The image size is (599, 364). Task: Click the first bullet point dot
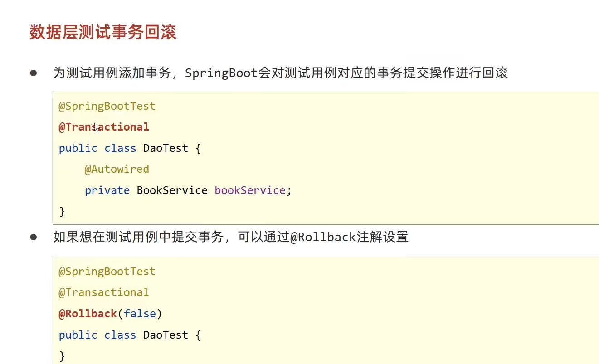click(x=34, y=73)
